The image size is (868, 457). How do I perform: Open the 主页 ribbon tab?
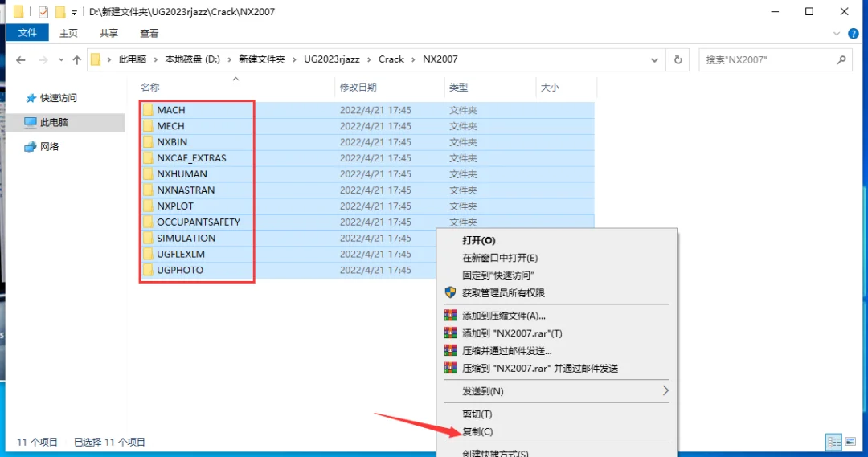[x=68, y=33]
